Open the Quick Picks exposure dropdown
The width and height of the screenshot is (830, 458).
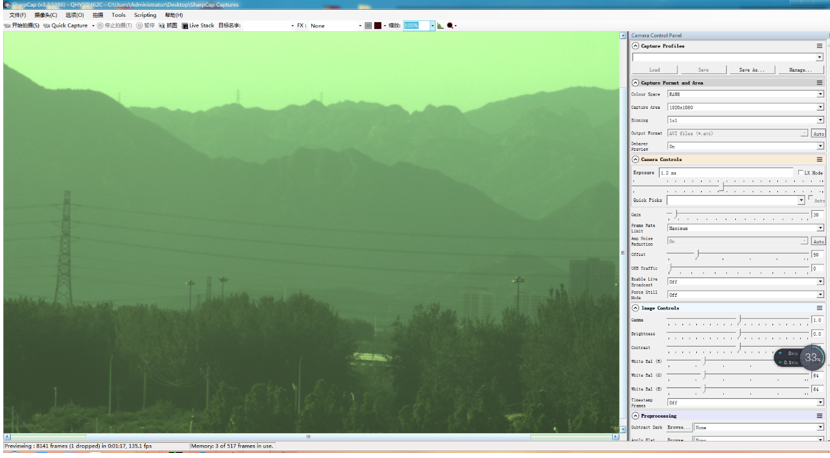pos(735,200)
